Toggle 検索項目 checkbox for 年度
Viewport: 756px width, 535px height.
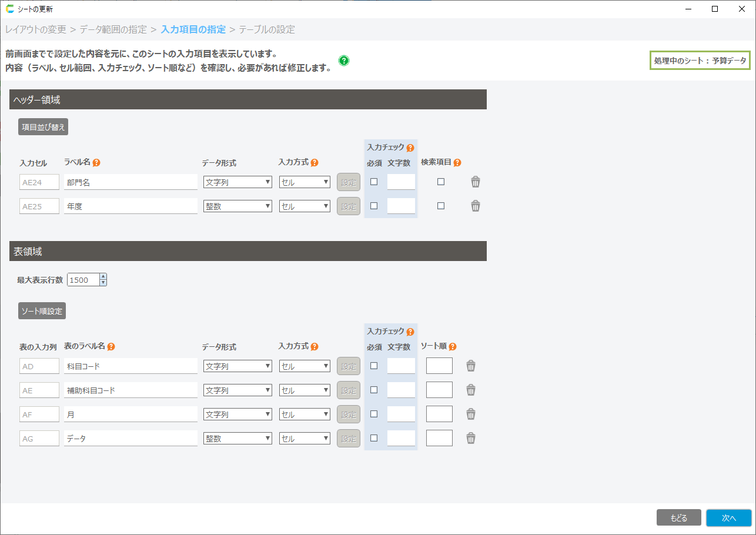point(441,206)
